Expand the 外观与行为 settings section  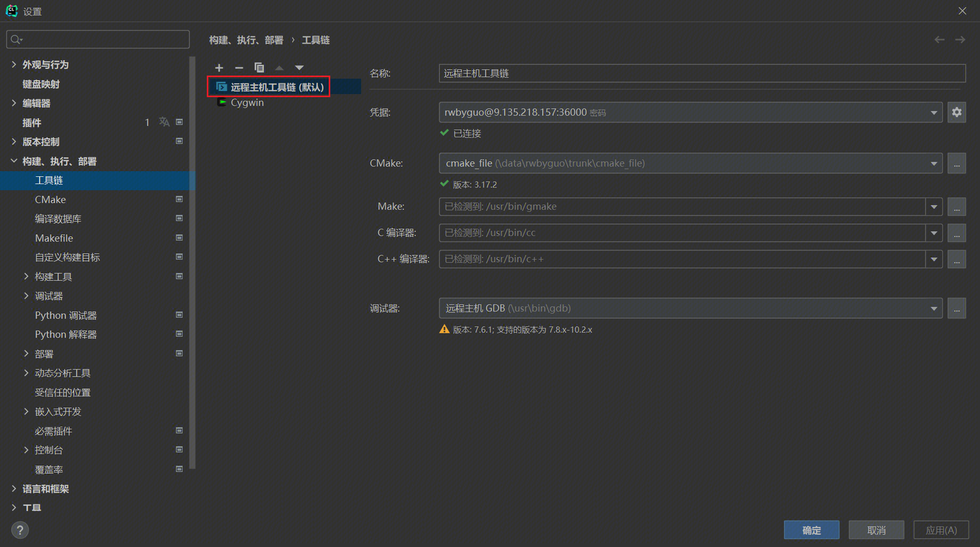pos(14,65)
